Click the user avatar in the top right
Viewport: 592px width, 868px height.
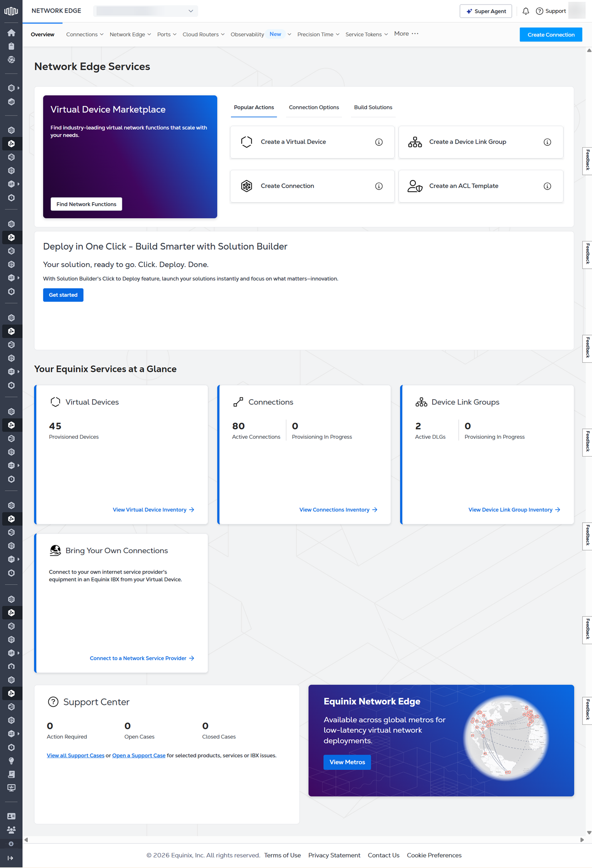click(x=577, y=11)
